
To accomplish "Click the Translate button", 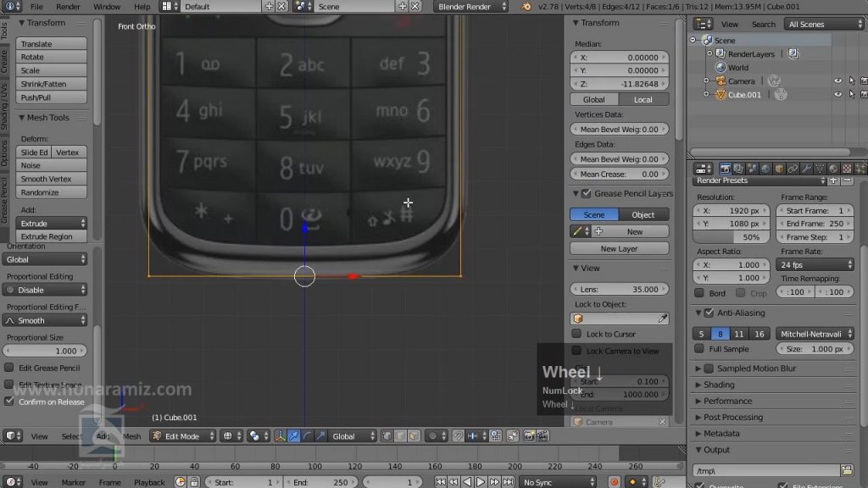I will (x=51, y=44).
